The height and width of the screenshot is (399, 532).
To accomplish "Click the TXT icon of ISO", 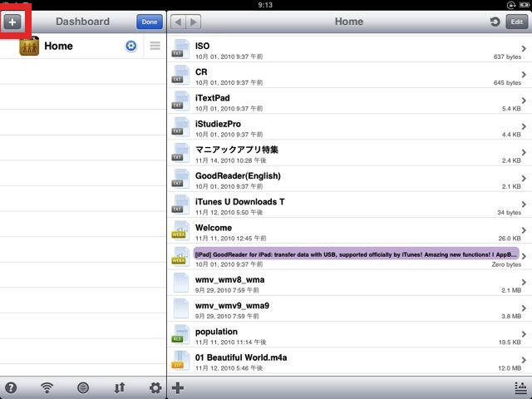I will point(180,49).
